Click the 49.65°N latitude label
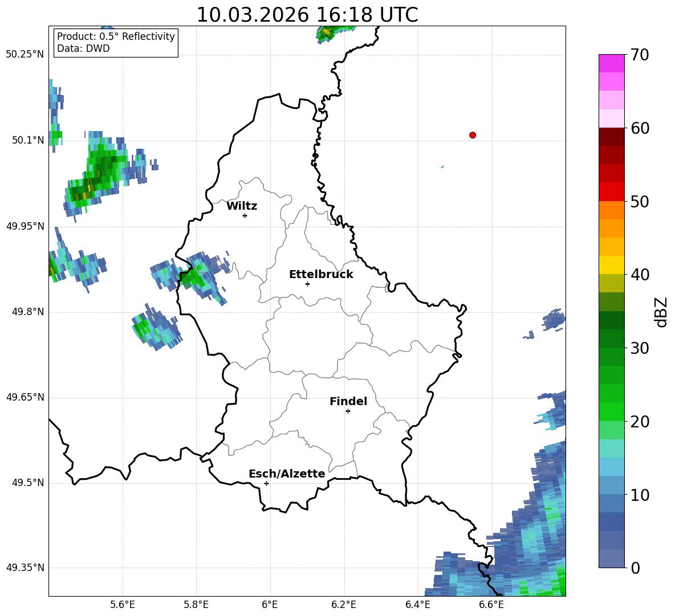The image size is (675, 616). 25,397
